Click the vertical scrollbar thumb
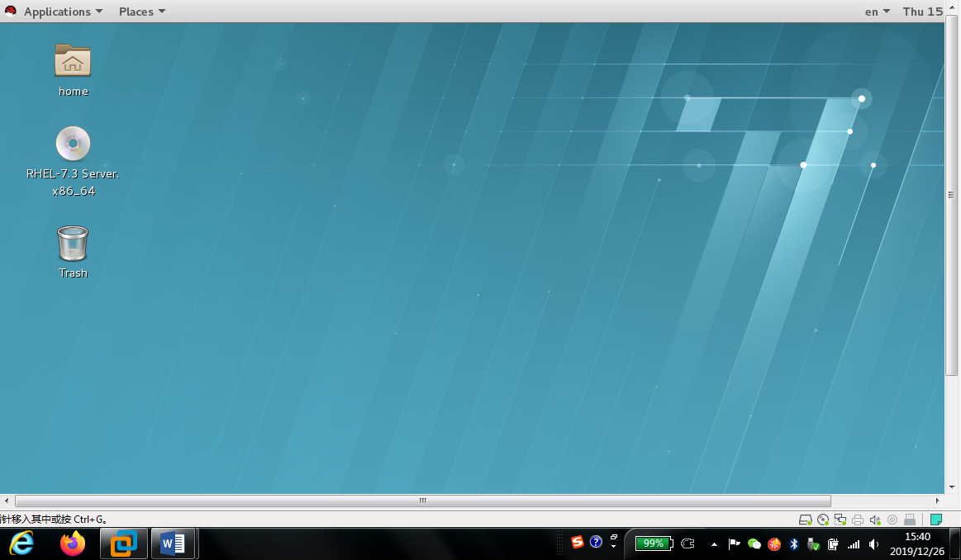The image size is (961, 560). pyautogui.click(x=951, y=195)
